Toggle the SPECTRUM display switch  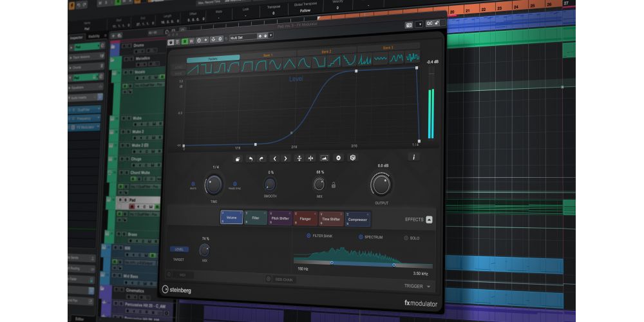click(361, 237)
